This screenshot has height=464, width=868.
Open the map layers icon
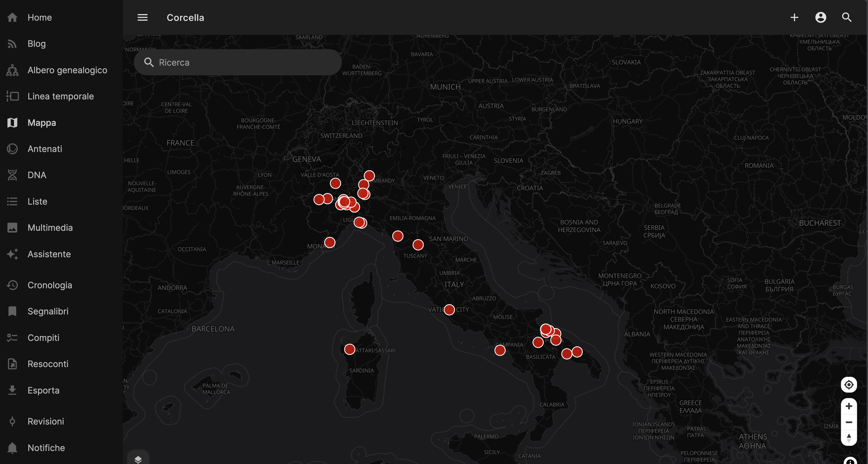click(x=138, y=459)
